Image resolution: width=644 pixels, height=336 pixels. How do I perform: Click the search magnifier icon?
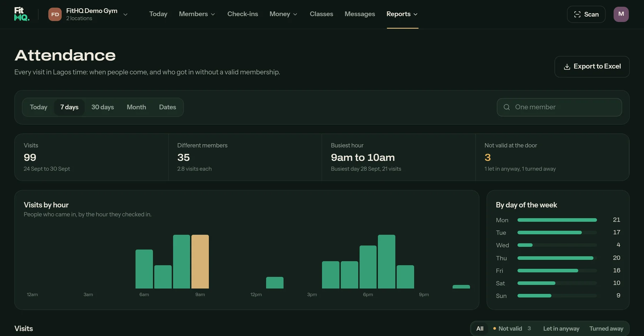point(507,107)
